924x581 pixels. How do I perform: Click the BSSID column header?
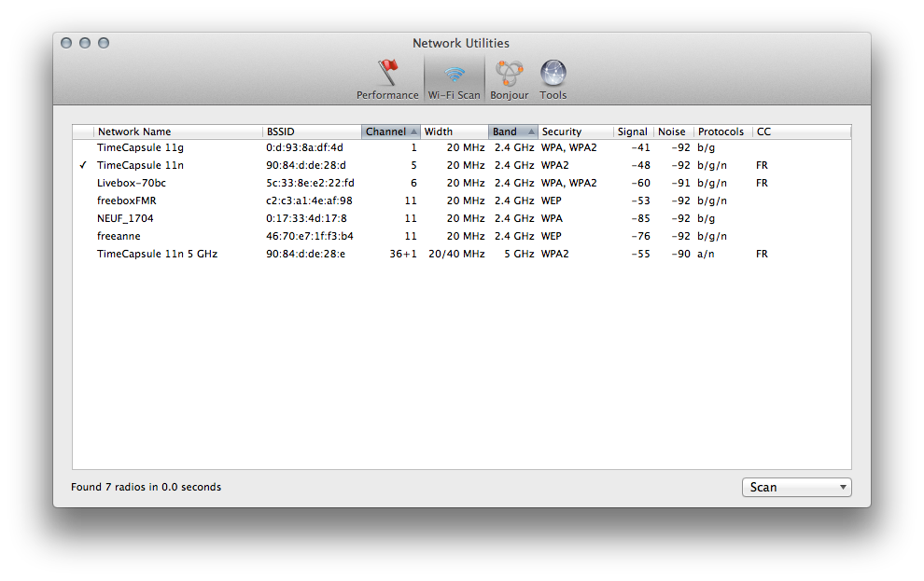click(311, 131)
